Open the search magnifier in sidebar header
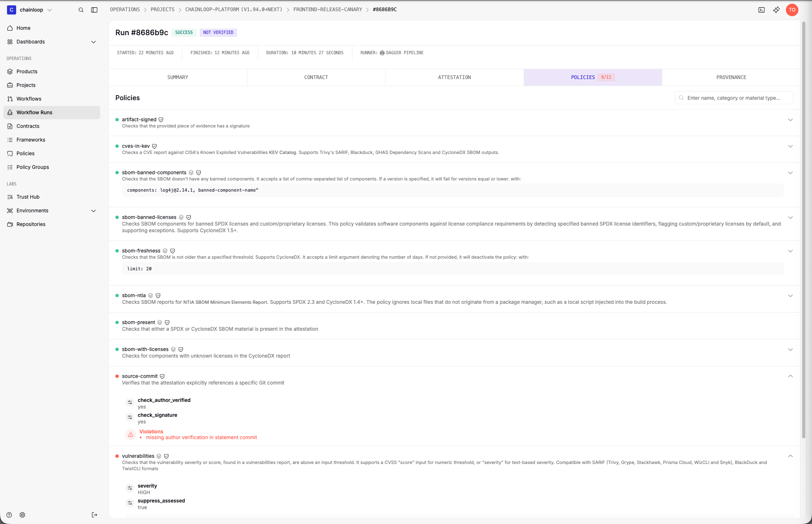This screenshot has height=524, width=812. (81, 10)
